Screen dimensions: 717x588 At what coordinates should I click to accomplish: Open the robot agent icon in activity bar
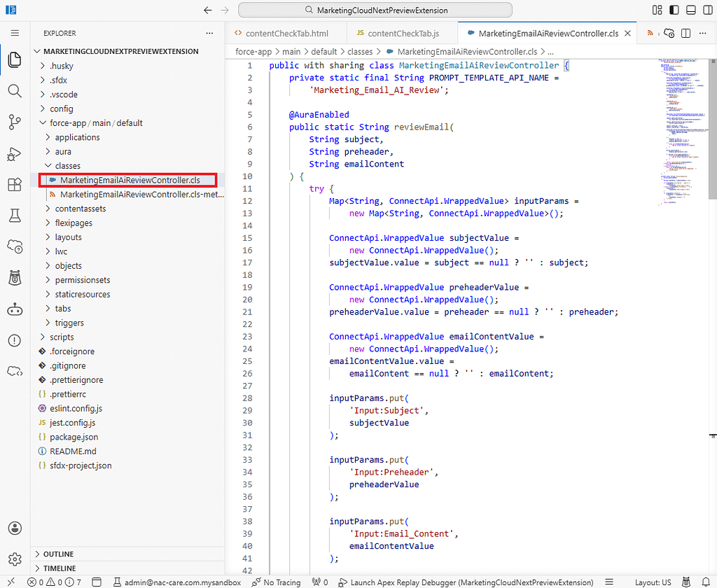point(15,309)
